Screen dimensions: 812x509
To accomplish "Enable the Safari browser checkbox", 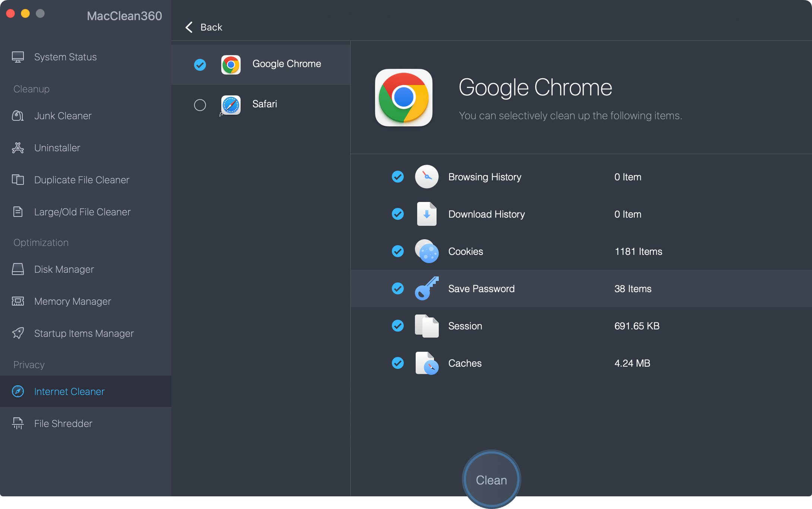I will point(200,105).
